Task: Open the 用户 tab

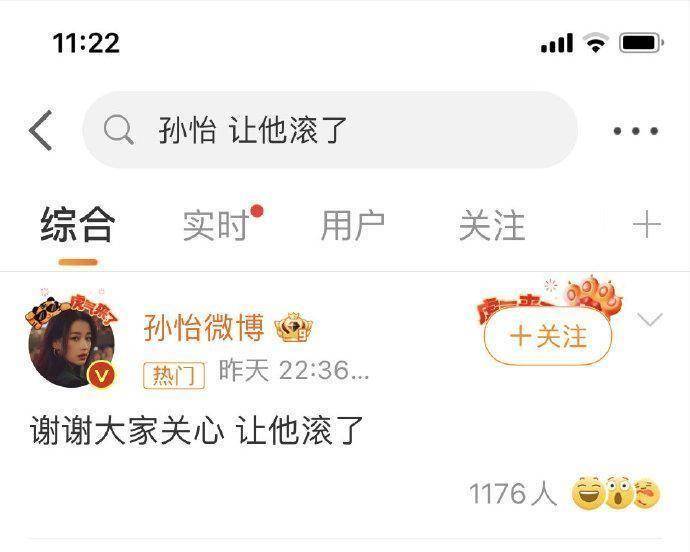Action: 353,225
